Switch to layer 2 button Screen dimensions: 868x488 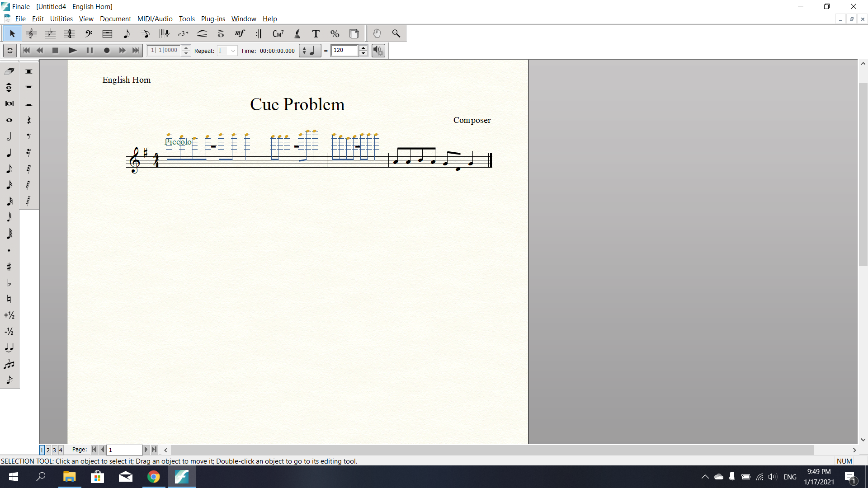pos(48,450)
